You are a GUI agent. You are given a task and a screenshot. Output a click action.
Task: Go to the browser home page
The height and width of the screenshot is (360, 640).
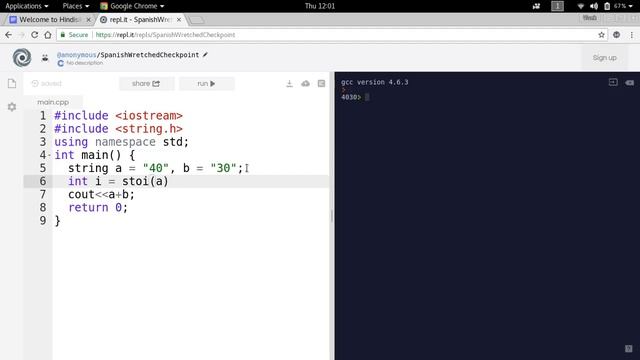click(x=48, y=35)
